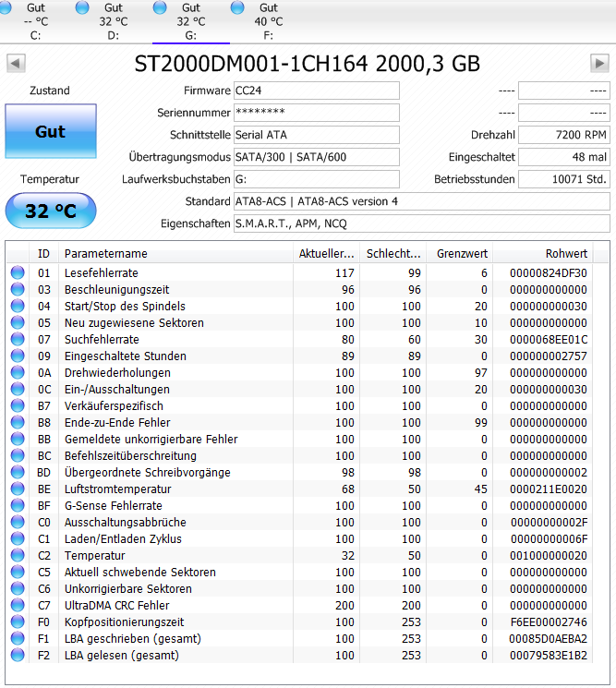
Task: Select the Kopfpositionierungszeit parameter name
Action: pos(124,622)
